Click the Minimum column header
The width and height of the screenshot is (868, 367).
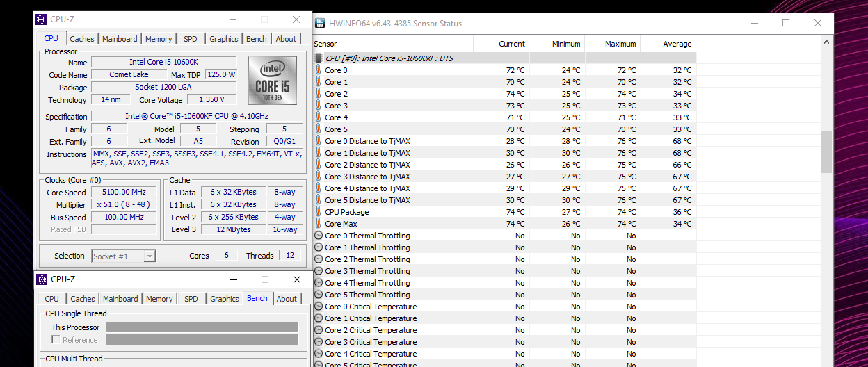click(557, 44)
